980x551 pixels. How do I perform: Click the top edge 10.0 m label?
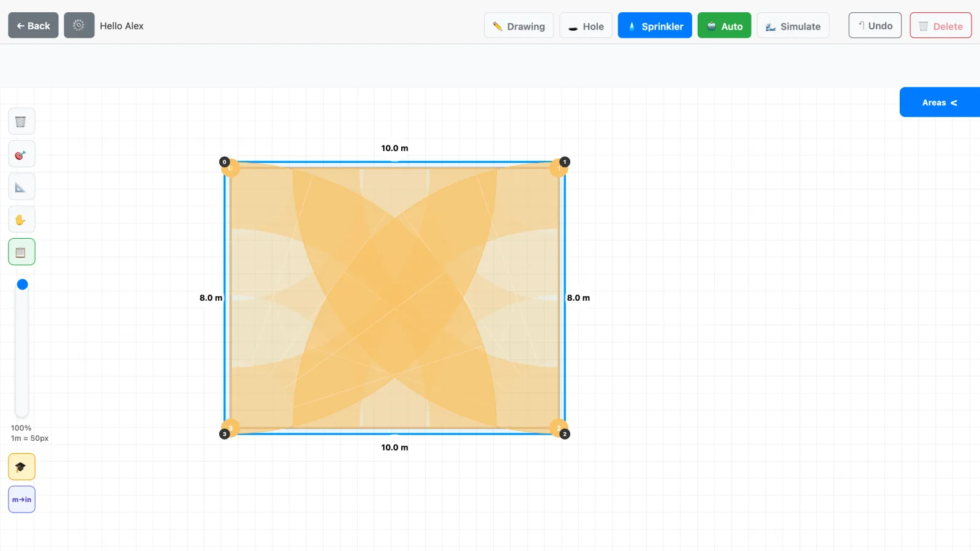pos(394,148)
